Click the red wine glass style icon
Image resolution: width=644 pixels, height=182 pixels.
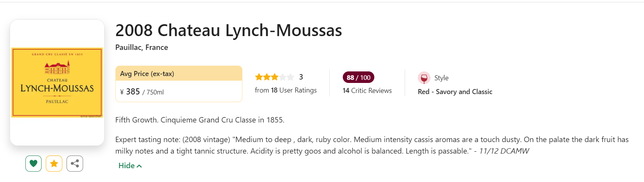click(424, 78)
